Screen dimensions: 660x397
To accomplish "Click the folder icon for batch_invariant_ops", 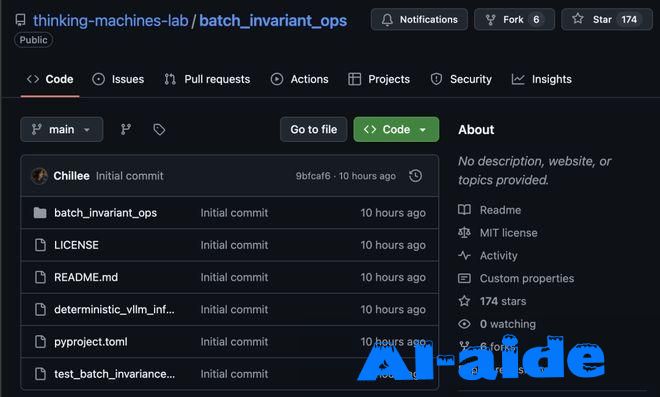I will point(40,213).
